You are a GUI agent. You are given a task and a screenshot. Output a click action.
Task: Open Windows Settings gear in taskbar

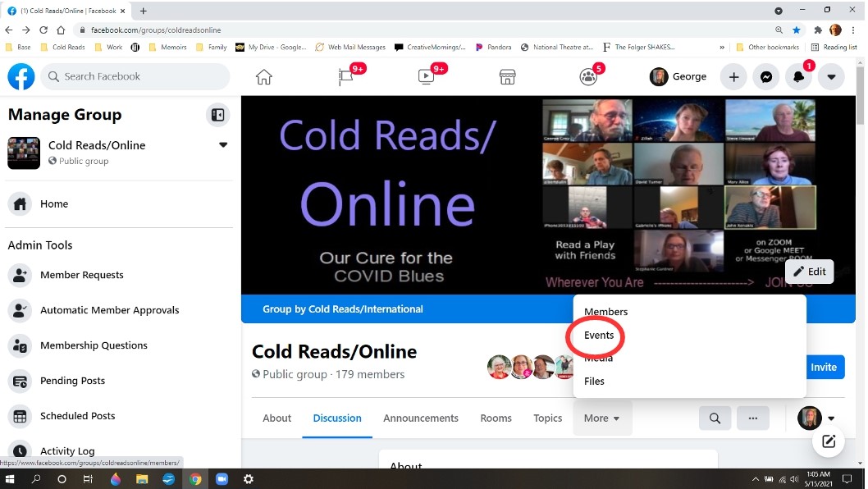[249, 479]
